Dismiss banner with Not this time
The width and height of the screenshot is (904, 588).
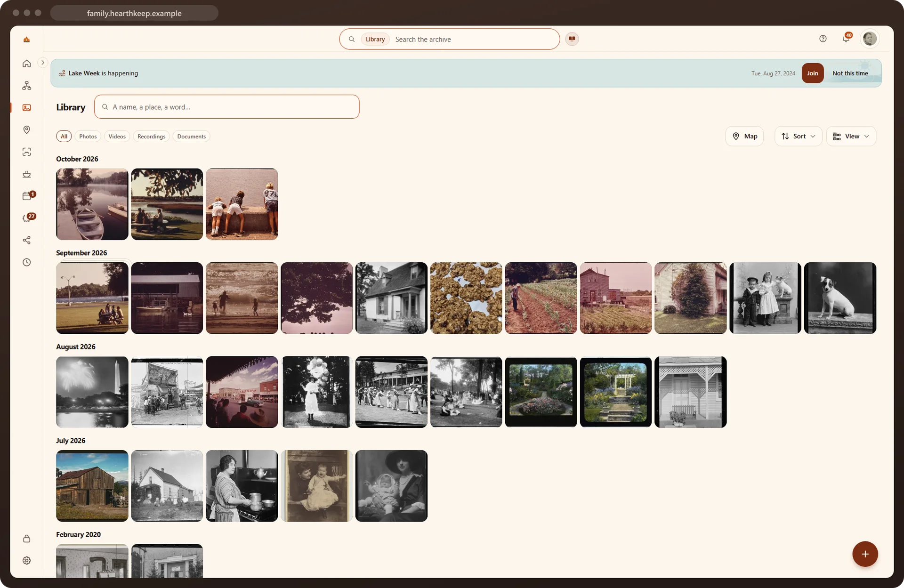click(850, 73)
